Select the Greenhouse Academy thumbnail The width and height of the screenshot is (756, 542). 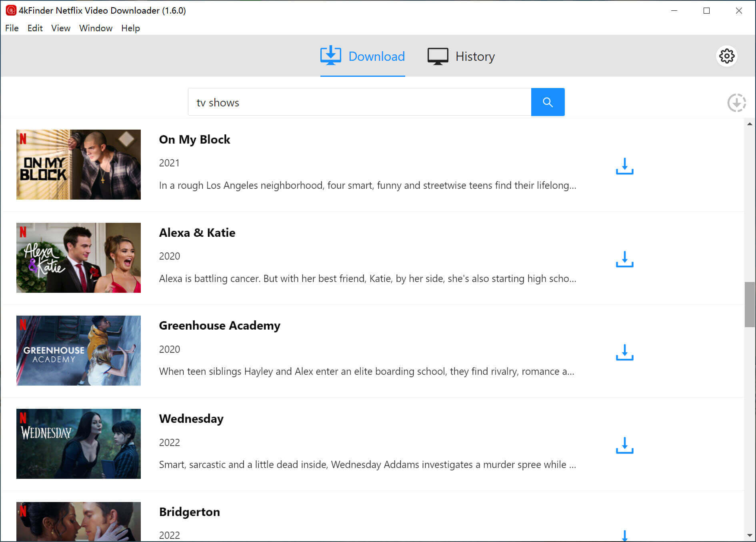coord(78,350)
